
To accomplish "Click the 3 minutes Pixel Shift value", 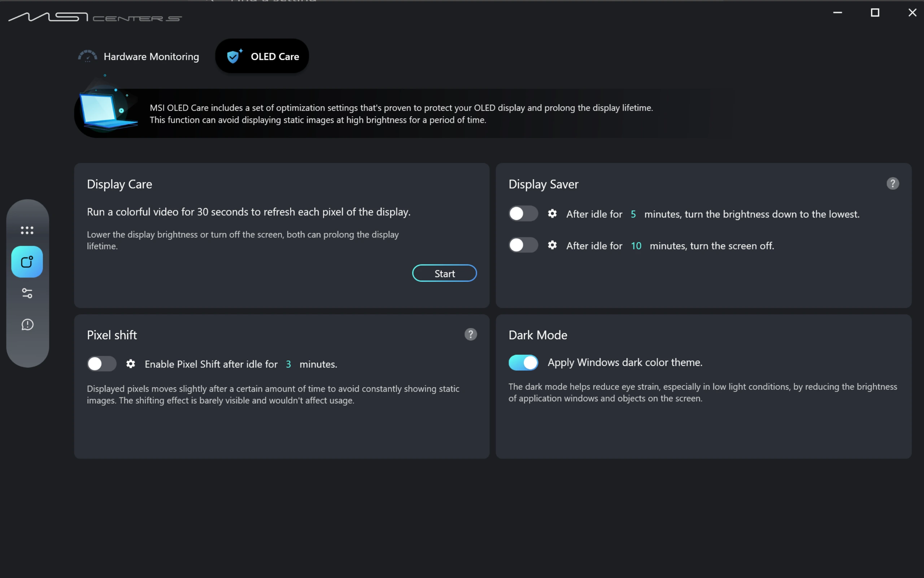I will [288, 364].
